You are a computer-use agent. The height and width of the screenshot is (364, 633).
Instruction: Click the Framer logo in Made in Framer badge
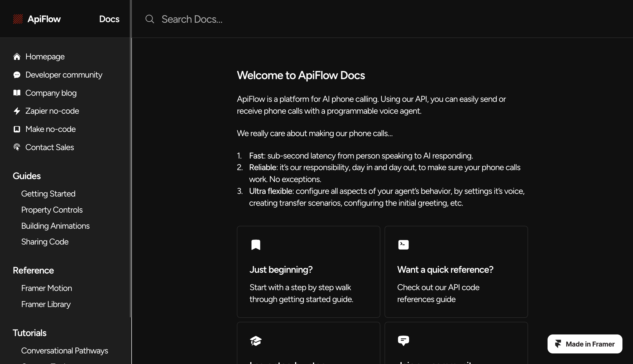[x=558, y=344]
